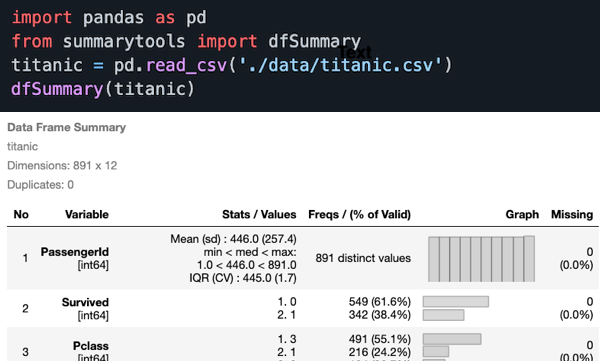600x361 pixels.
Task: Click the Duplicates: 0 text
Action: pyautogui.click(x=40, y=185)
